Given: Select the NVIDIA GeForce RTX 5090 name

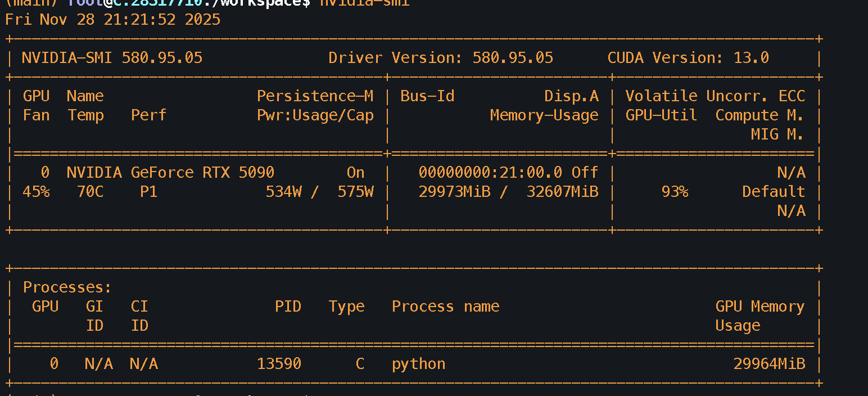Looking at the screenshot, I should pyautogui.click(x=170, y=173).
